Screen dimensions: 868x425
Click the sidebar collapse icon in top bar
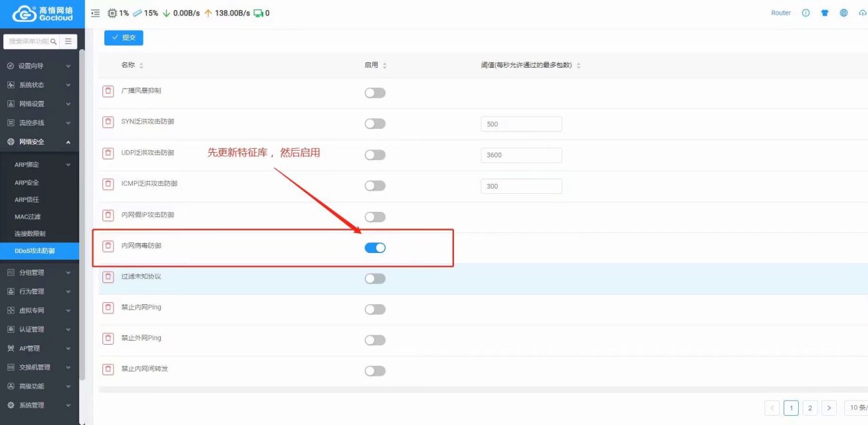tap(95, 13)
